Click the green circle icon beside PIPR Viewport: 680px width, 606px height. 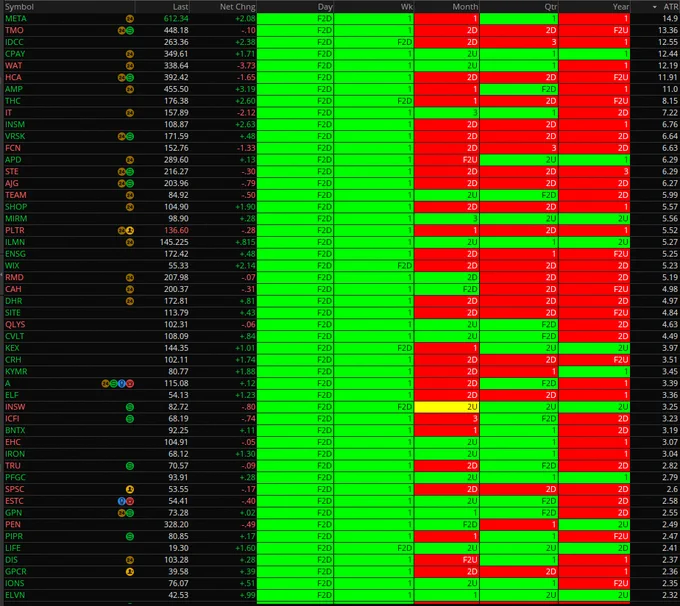[x=130, y=536]
